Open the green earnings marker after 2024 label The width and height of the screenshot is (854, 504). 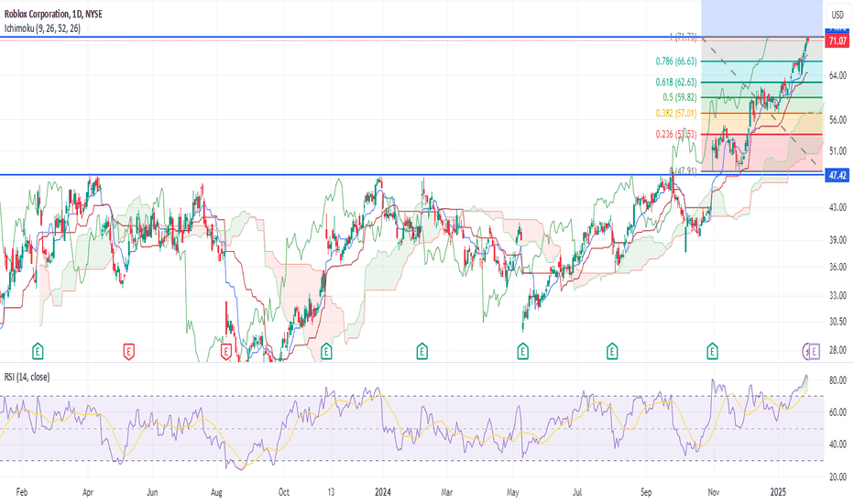422,352
